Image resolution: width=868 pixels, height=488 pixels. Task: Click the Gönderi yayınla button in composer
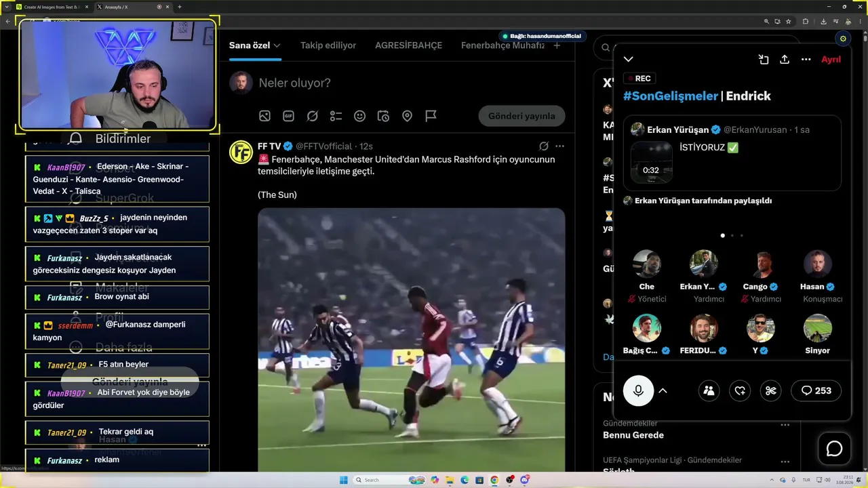521,116
